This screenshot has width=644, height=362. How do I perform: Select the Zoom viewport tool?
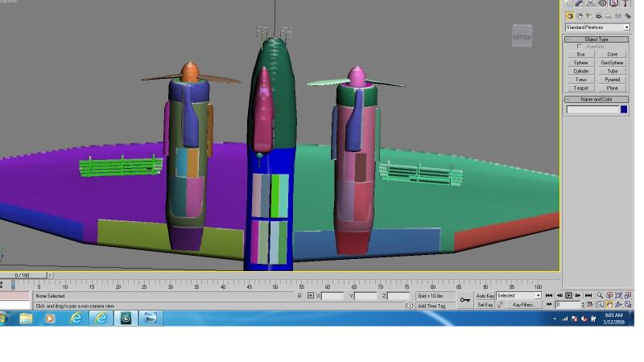[x=600, y=295]
